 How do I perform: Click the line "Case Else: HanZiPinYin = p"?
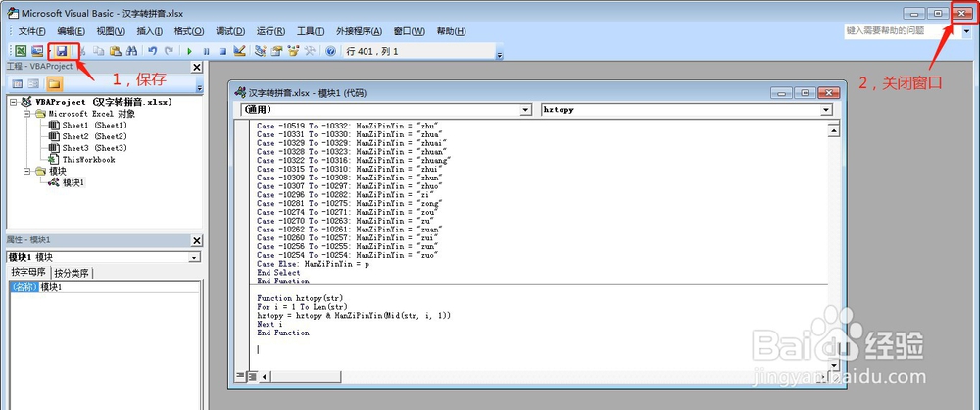tap(314, 264)
